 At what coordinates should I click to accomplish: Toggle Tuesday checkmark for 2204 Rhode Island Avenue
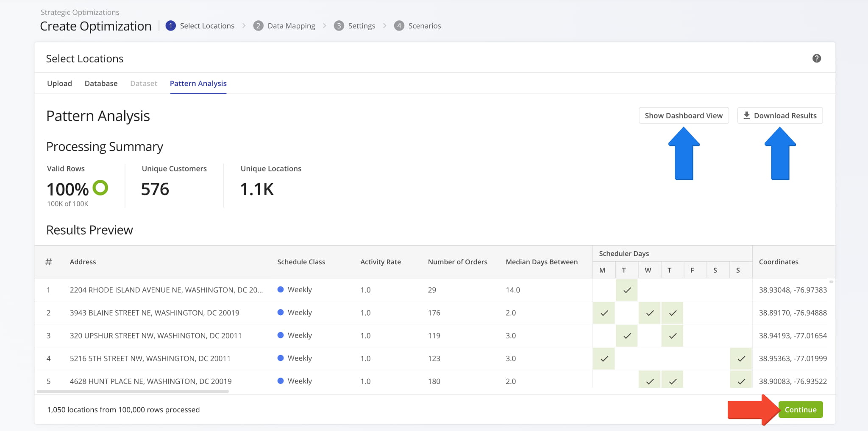(x=627, y=290)
